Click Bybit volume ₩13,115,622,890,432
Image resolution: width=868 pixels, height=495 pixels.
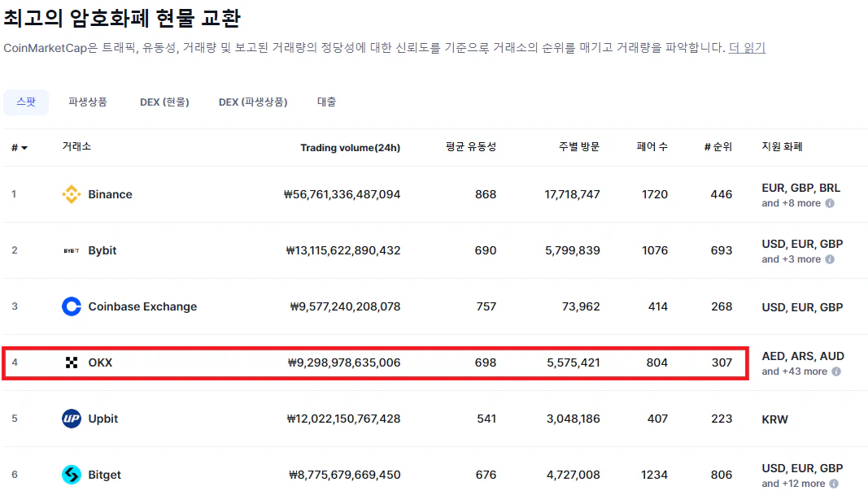coord(343,250)
